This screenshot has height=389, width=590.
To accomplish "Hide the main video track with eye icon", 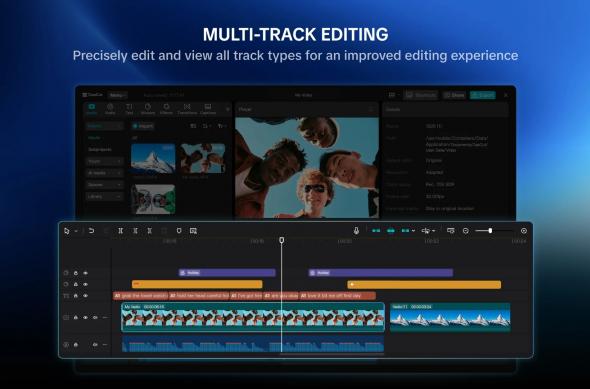I will point(85,318).
